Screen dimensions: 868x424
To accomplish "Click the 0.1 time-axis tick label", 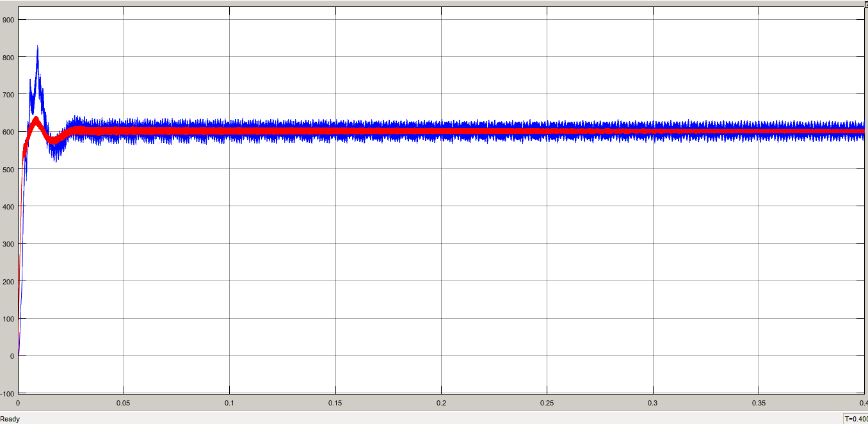I will coord(229,404).
